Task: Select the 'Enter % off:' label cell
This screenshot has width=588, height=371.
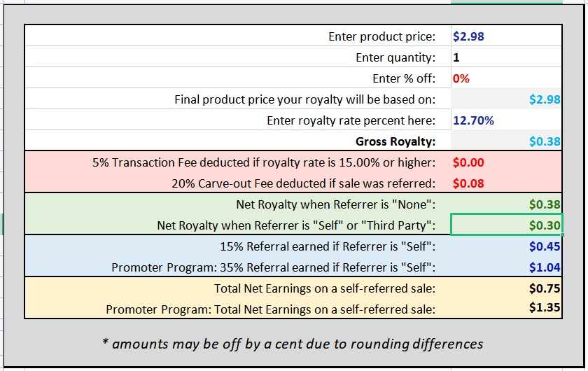Action: pyautogui.click(x=238, y=78)
